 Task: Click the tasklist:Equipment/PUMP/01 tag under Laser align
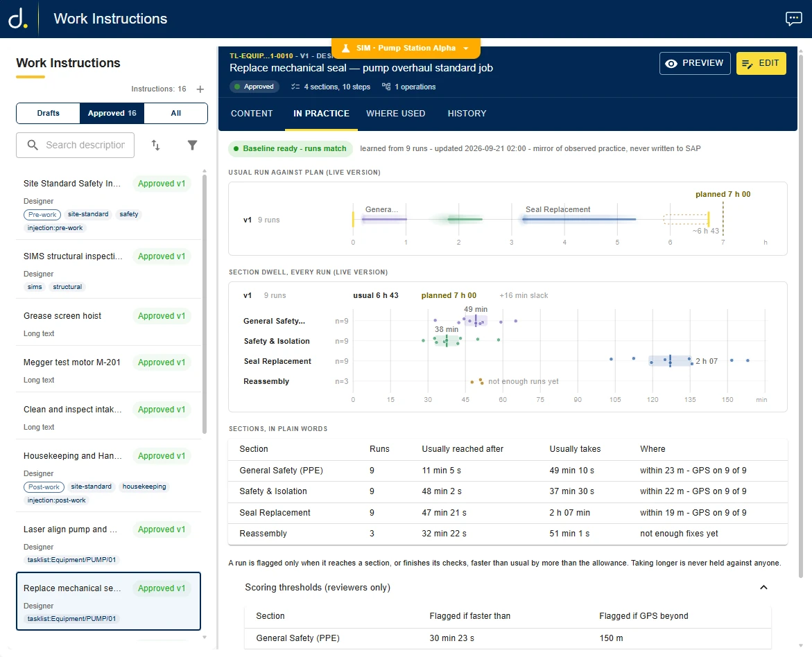[x=71, y=560]
